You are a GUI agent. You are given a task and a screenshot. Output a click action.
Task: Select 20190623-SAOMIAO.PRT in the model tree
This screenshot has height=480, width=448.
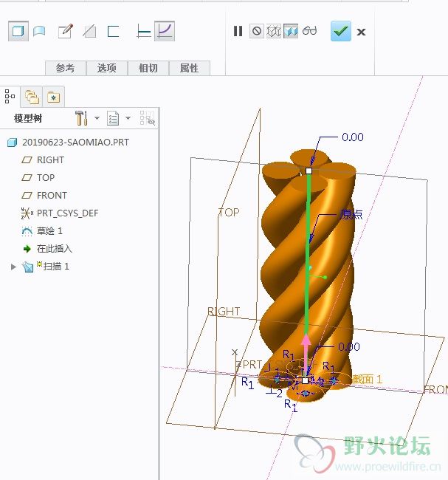coord(75,143)
